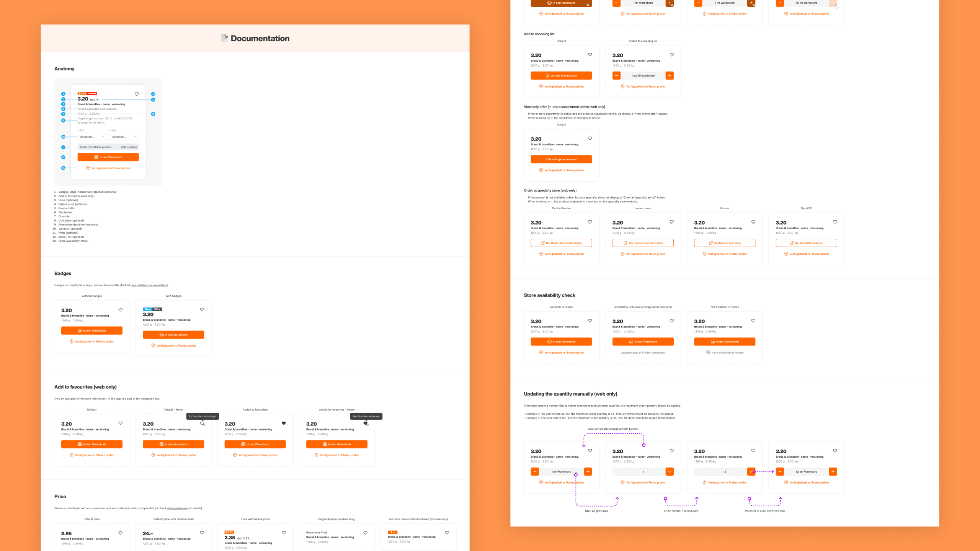980x551 pixels.
Task: Click the heart on the 2.95 Default price card
Action: pos(121,533)
